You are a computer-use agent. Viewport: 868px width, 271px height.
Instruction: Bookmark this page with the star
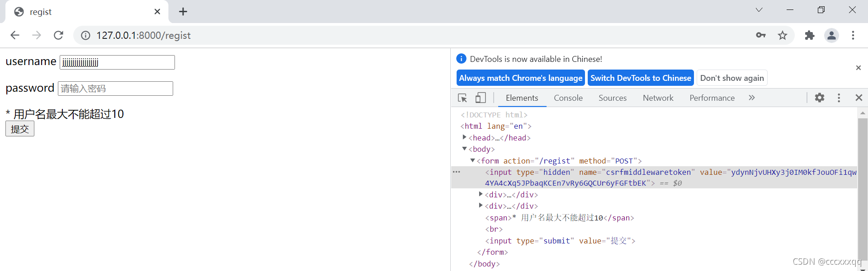(783, 35)
